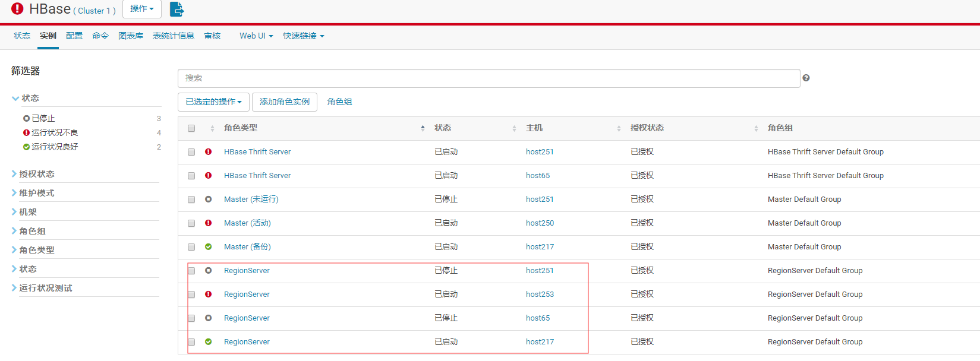The image size is (980, 361).
Task: Switch to the 审核 tab
Action: point(212,36)
